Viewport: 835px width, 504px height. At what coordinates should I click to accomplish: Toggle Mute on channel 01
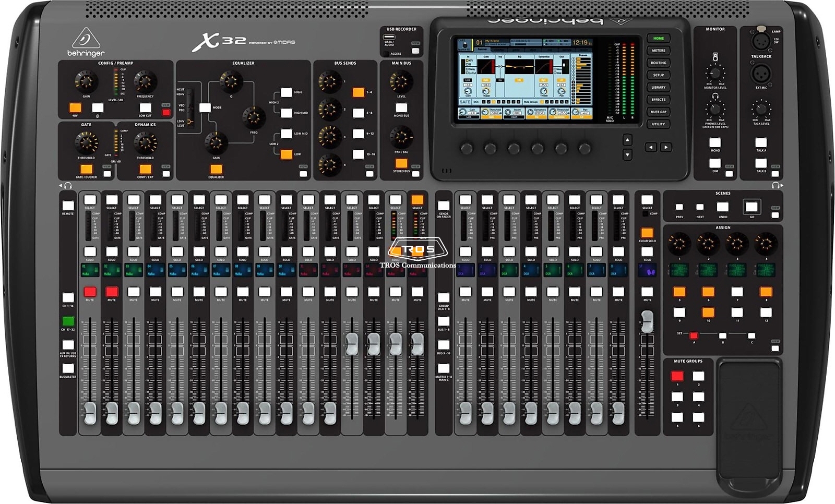click(90, 292)
